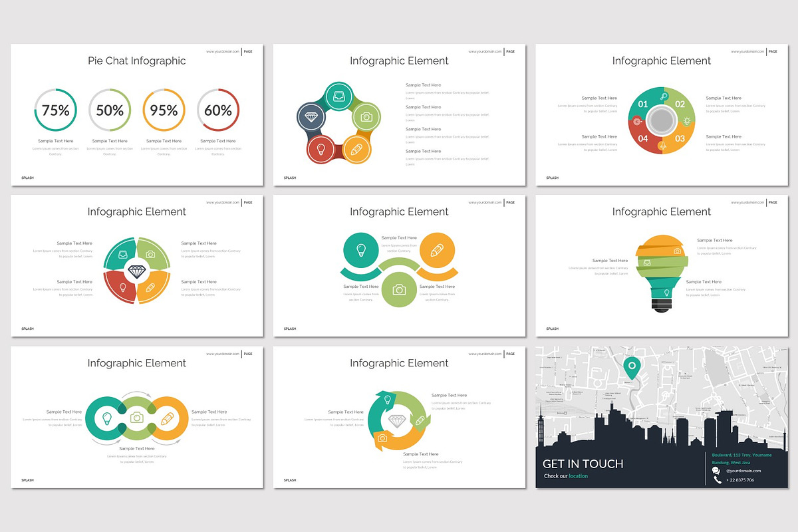
Task: Select the 75% progress ring
Action: [x=55, y=110]
